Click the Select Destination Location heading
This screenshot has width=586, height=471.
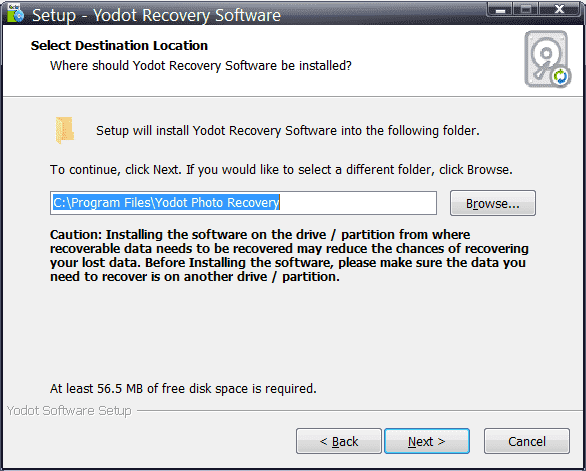[x=119, y=46]
